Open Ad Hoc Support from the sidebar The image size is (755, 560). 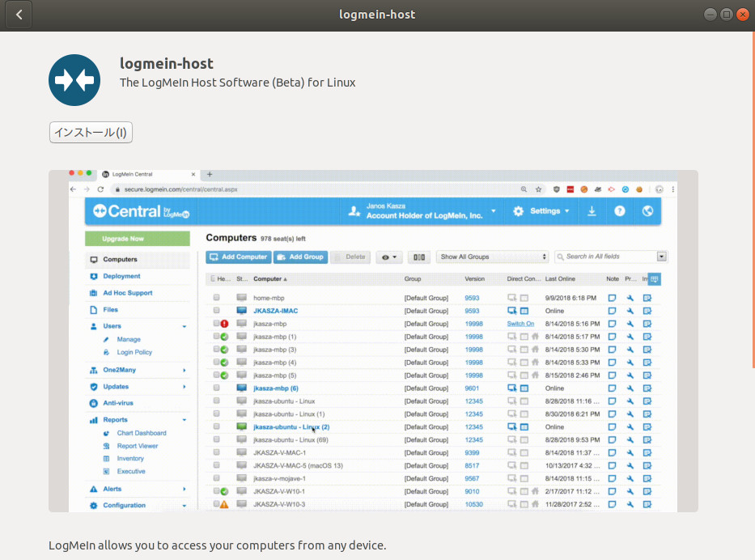point(121,292)
